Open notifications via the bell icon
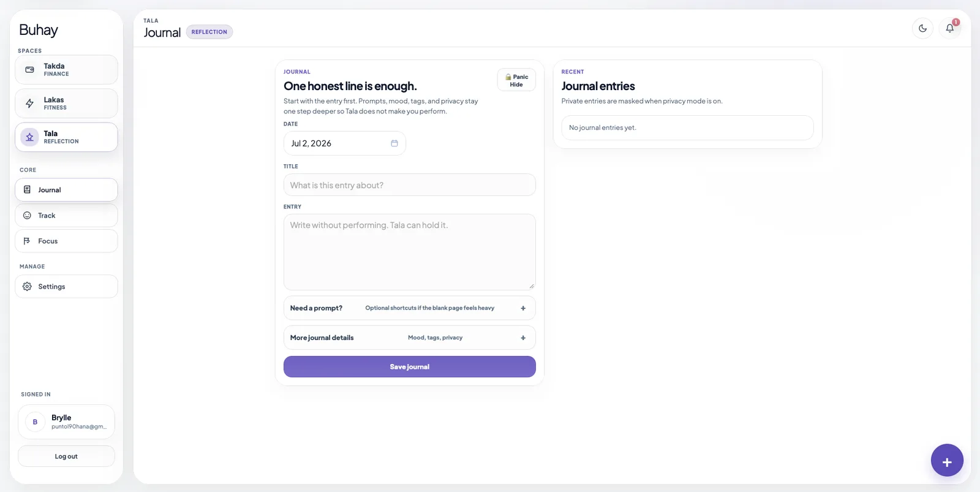Viewport: 980px width, 492px height. click(949, 28)
